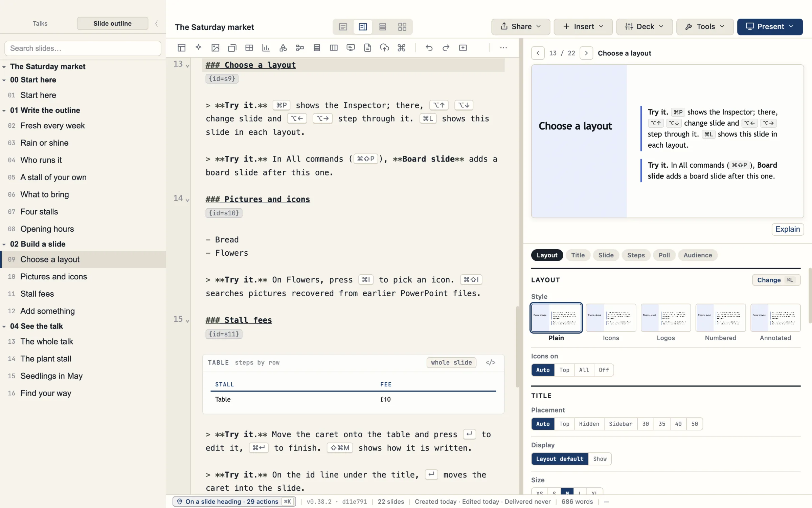The height and width of the screenshot is (508, 812).
Task: Set title Placement to Sidebar
Action: tap(621, 424)
